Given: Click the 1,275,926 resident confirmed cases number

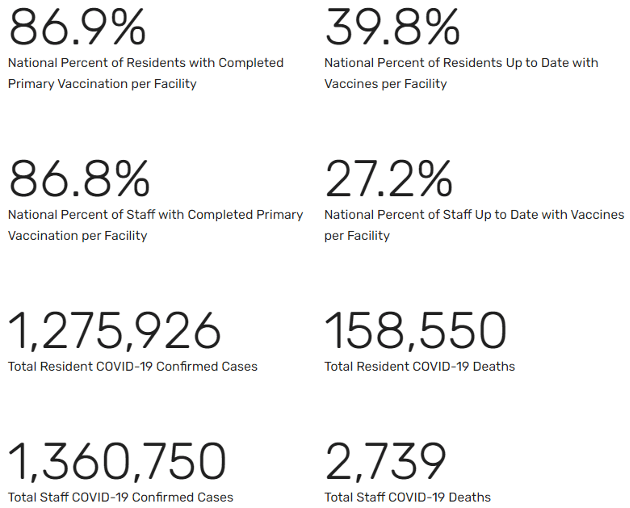Looking at the screenshot, I should click(x=114, y=331).
